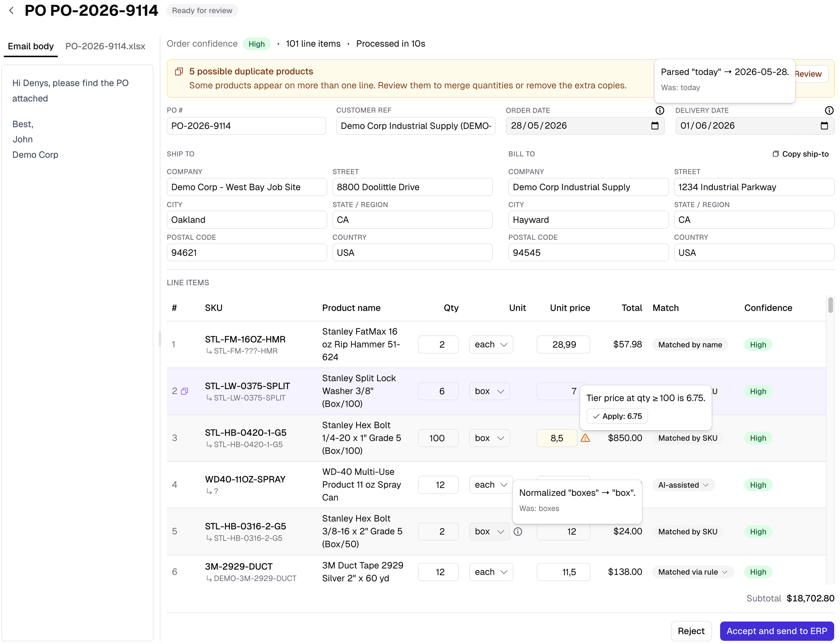Click the $850.00 total on line 3

[x=625, y=438]
